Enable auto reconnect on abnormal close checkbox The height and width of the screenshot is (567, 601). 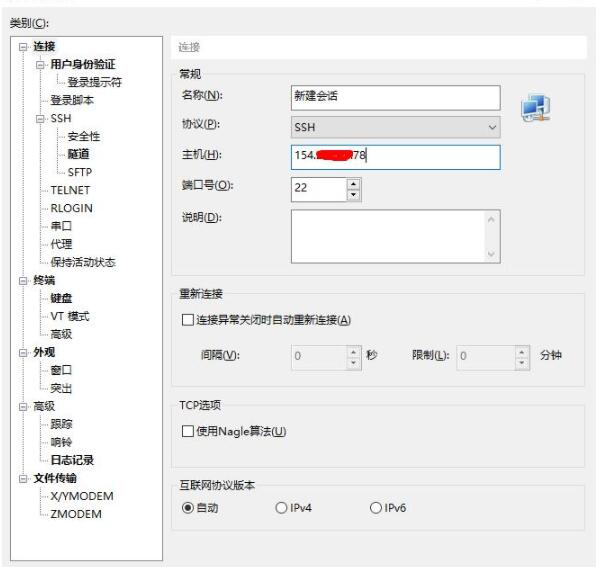point(187,320)
